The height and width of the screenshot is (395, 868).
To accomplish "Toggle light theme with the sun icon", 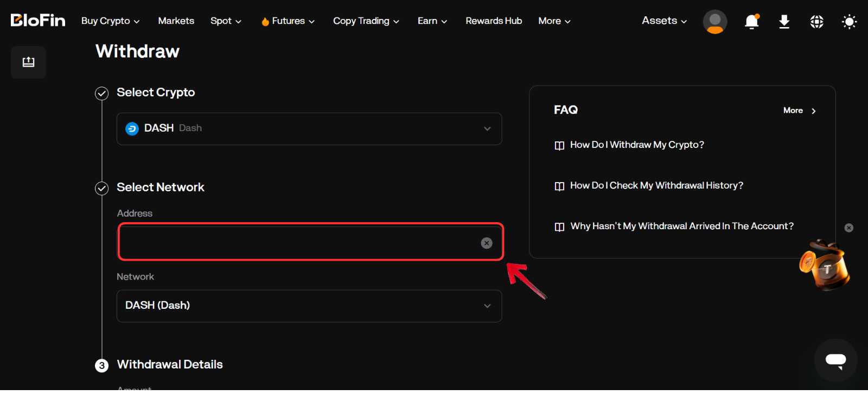I will [x=849, y=22].
